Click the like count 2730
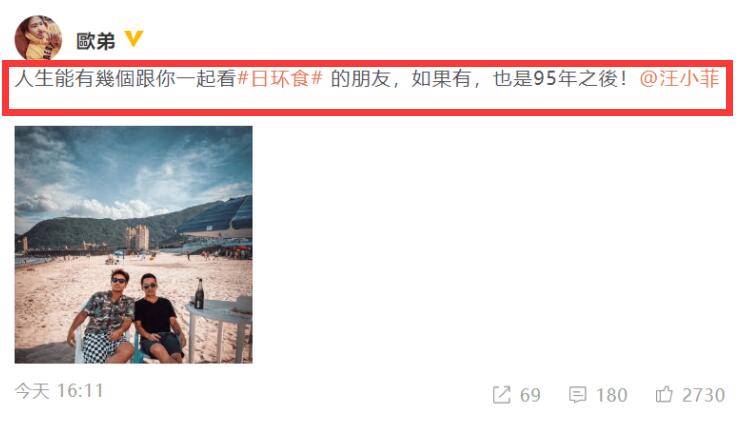This screenshot has height=424, width=746. [703, 395]
